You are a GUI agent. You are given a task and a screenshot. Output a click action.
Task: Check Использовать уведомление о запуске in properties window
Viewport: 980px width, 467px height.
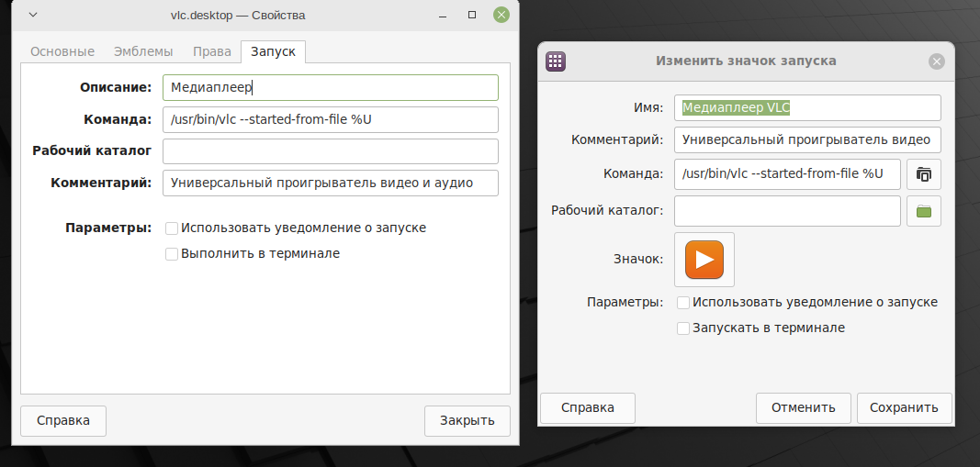click(x=172, y=228)
